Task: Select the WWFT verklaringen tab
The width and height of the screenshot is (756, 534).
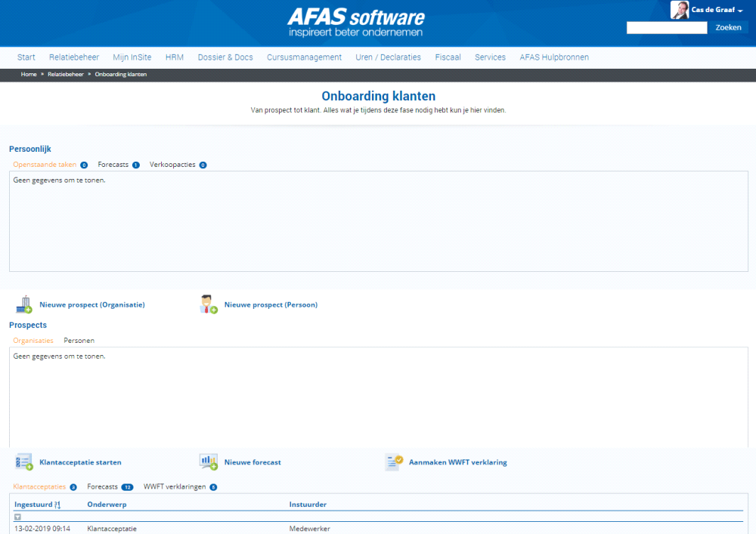Action: pos(175,486)
